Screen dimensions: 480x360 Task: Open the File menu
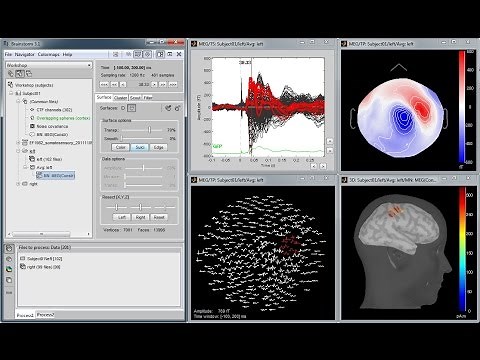coord(8,54)
